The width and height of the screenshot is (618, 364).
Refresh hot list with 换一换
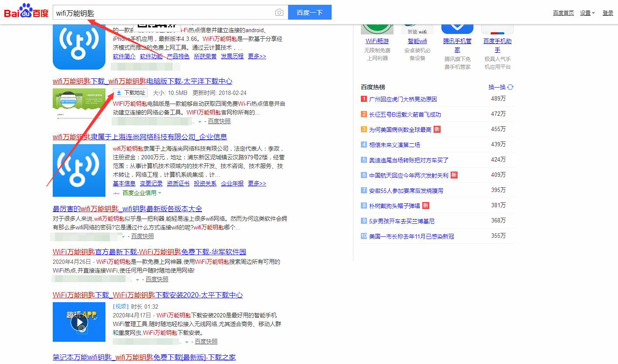pyautogui.click(x=501, y=87)
